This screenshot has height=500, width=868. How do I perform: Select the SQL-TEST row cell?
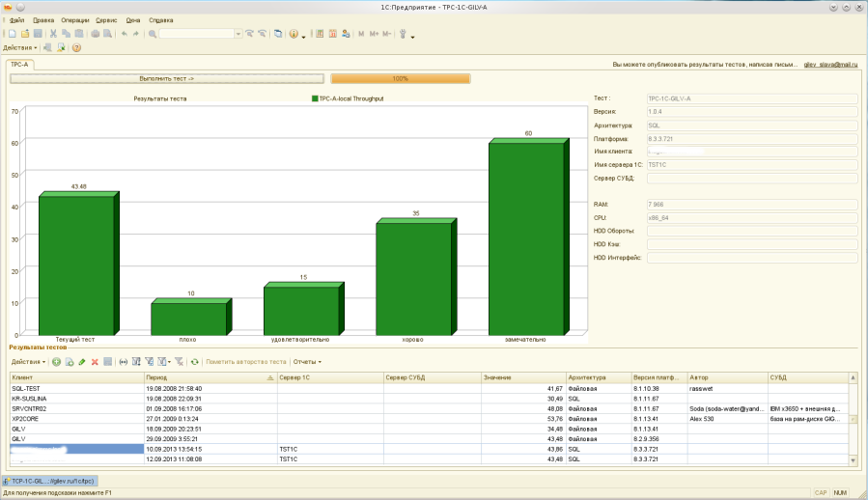click(77, 389)
